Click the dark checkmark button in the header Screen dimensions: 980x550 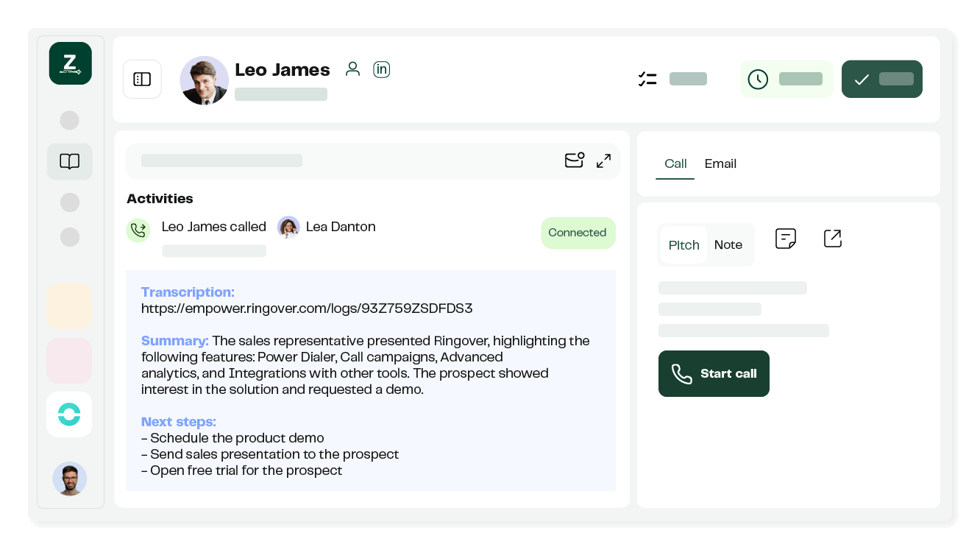tap(881, 79)
